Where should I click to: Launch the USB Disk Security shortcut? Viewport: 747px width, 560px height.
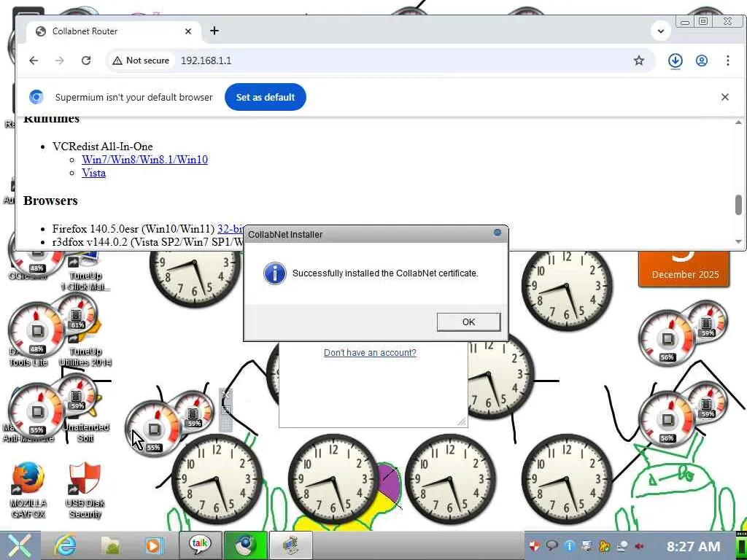(x=85, y=491)
